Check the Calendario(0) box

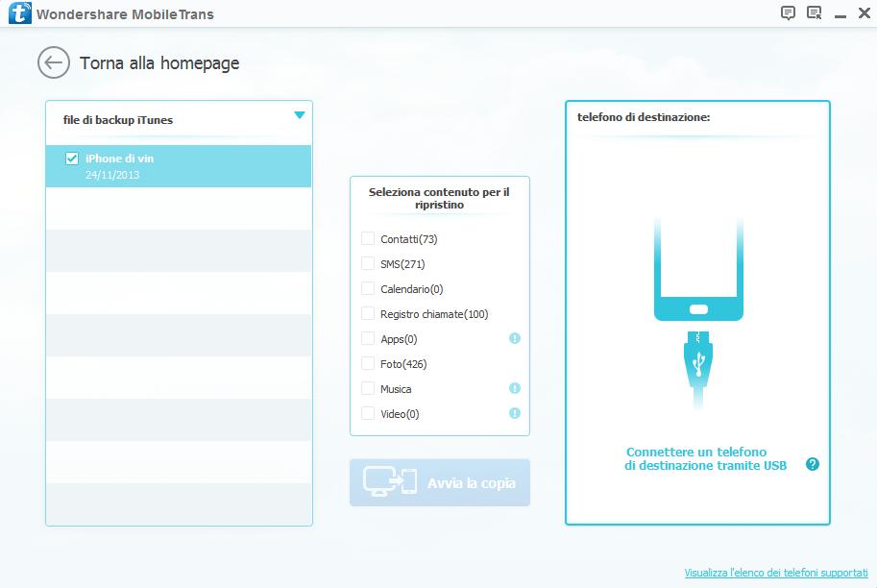click(368, 288)
